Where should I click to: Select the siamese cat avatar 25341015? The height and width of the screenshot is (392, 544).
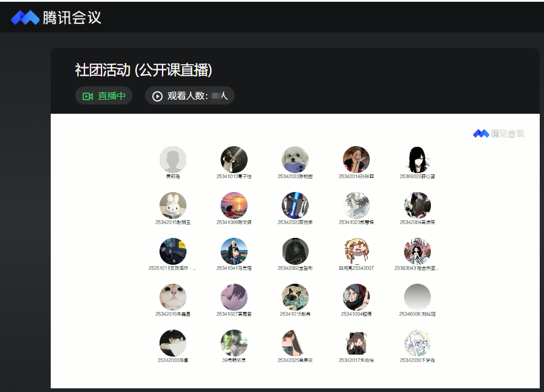point(295,297)
